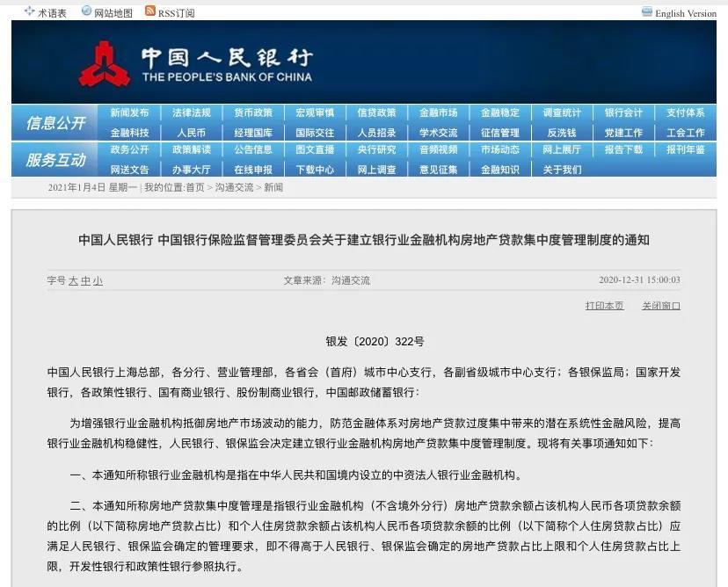The image size is (728, 587).
Task: Set font size to medium 中
Action: [x=86, y=280]
